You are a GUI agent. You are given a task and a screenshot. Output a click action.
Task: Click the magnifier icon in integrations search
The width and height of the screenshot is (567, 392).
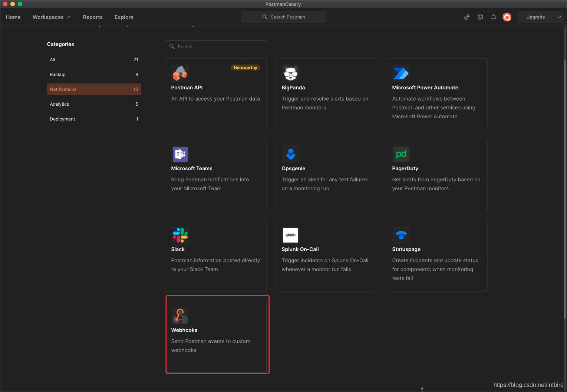172,46
